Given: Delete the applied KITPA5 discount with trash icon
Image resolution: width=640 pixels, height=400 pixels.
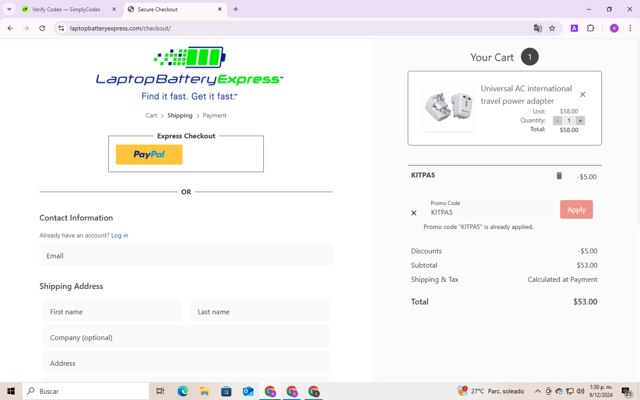Looking at the screenshot, I should (559, 176).
